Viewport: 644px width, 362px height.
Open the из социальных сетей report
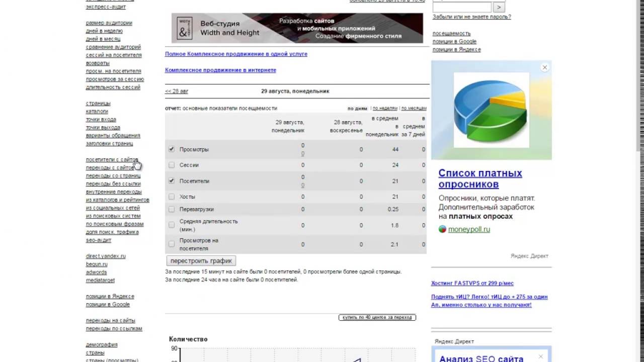pyautogui.click(x=113, y=208)
